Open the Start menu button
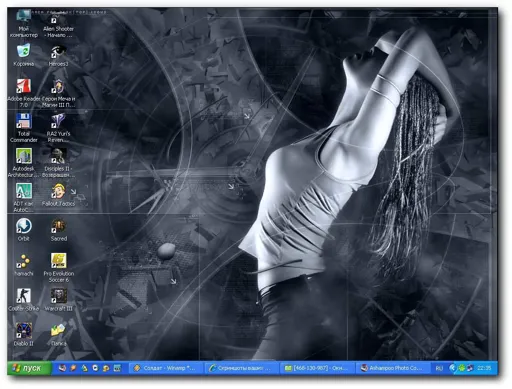Viewport: 512px width, 389px height. click(x=29, y=368)
